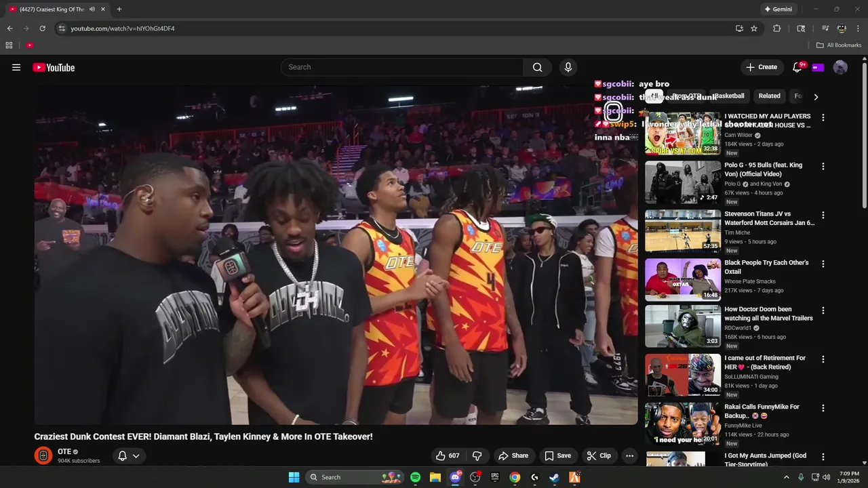This screenshot has height=488, width=868.
Task: Launch Steam from the taskbar
Action: click(x=554, y=477)
